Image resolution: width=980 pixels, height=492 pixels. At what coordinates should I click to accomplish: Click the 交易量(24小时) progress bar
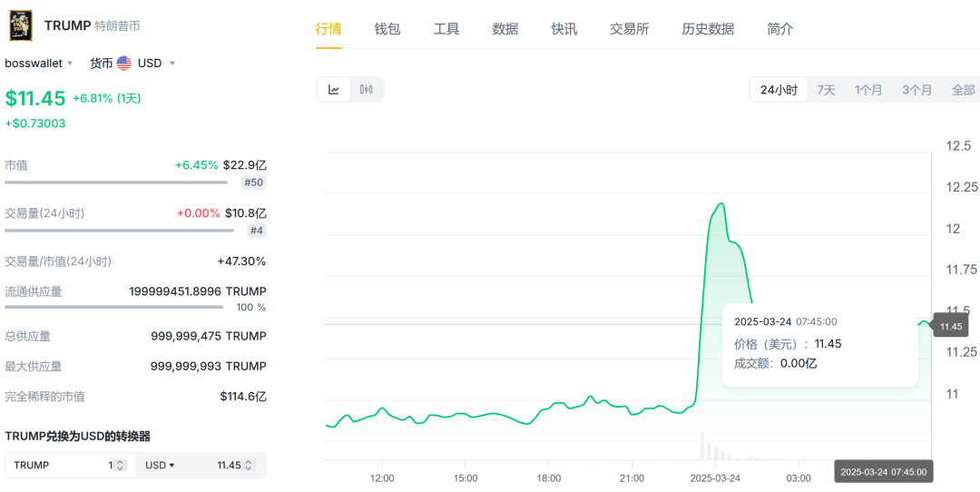(120, 231)
